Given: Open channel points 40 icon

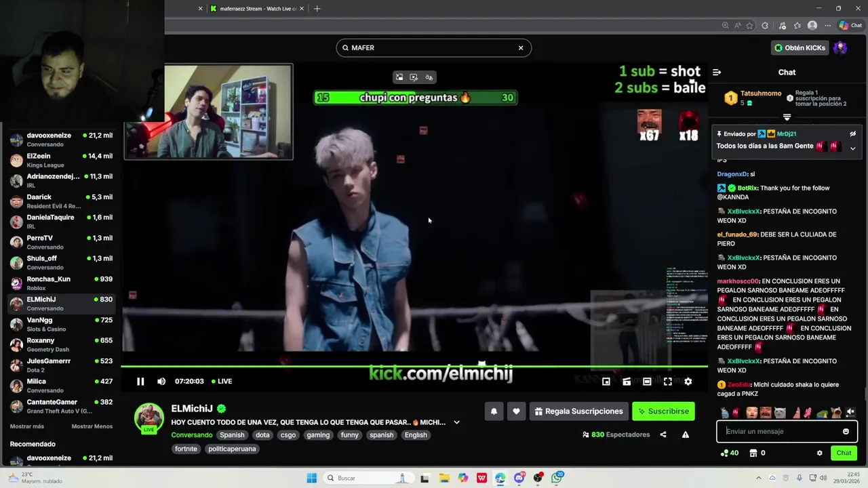Looking at the screenshot, I should click(730, 453).
